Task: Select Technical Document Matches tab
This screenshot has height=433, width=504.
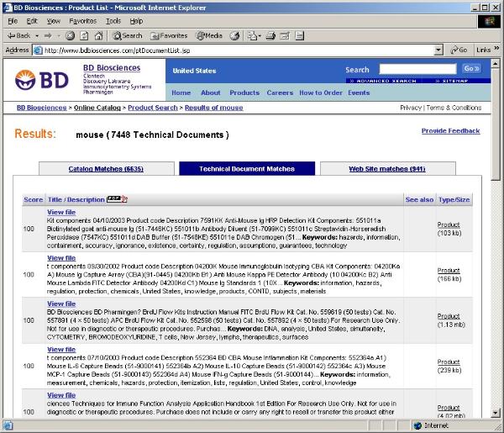Action: (x=247, y=169)
